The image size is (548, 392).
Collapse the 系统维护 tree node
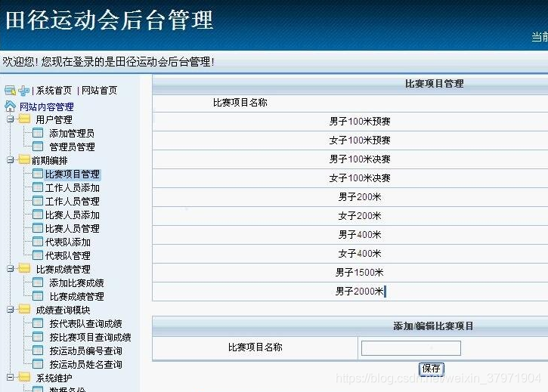(x=10, y=378)
